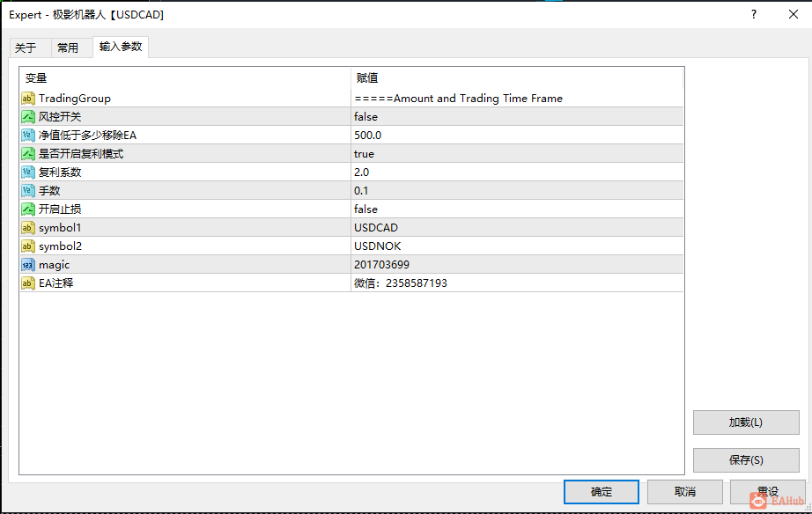Click the boolean icon beside 风控开关
Viewport: 812px width, 514px height.
[x=27, y=117]
